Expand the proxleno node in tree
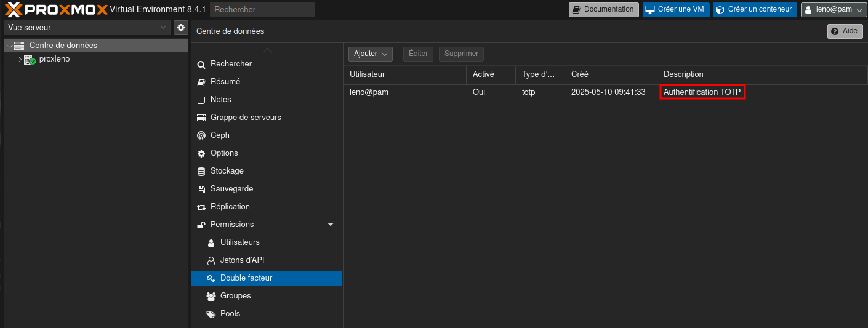This screenshot has height=328, width=868. pos(20,60)
